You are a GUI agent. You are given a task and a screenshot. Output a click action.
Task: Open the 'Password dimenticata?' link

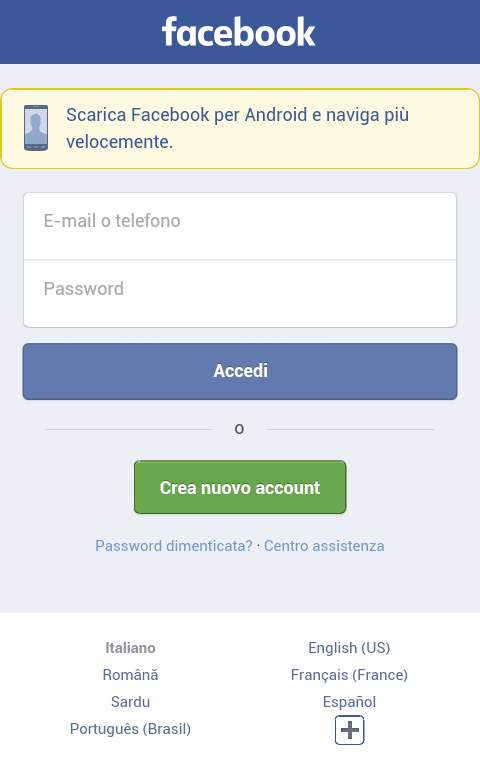point(174,546)
